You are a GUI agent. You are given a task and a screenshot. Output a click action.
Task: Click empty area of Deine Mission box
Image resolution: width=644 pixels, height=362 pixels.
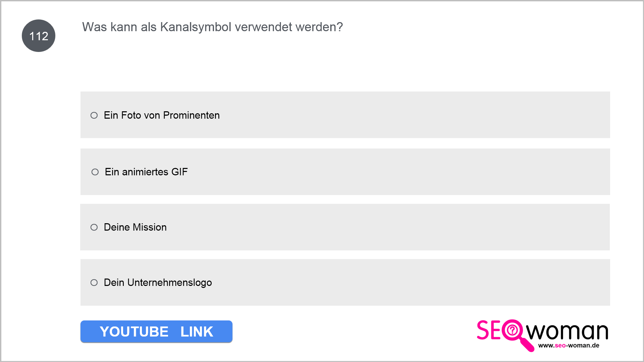[402, 227]
